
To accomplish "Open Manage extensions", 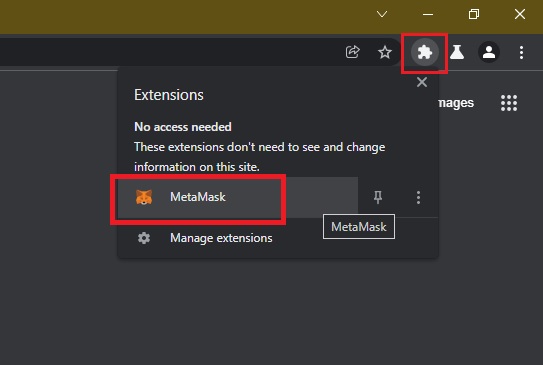I will click(278, 238).
